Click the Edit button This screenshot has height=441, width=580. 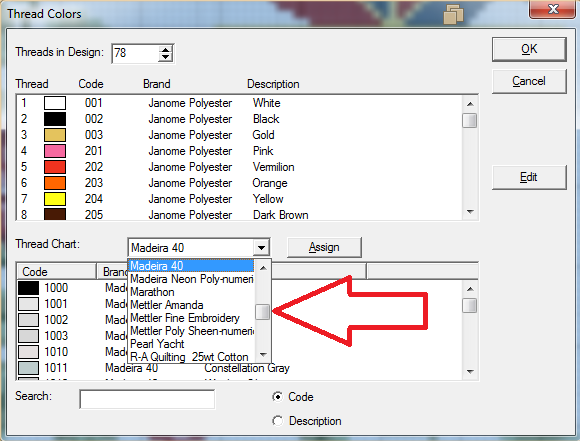click(529, 177)
